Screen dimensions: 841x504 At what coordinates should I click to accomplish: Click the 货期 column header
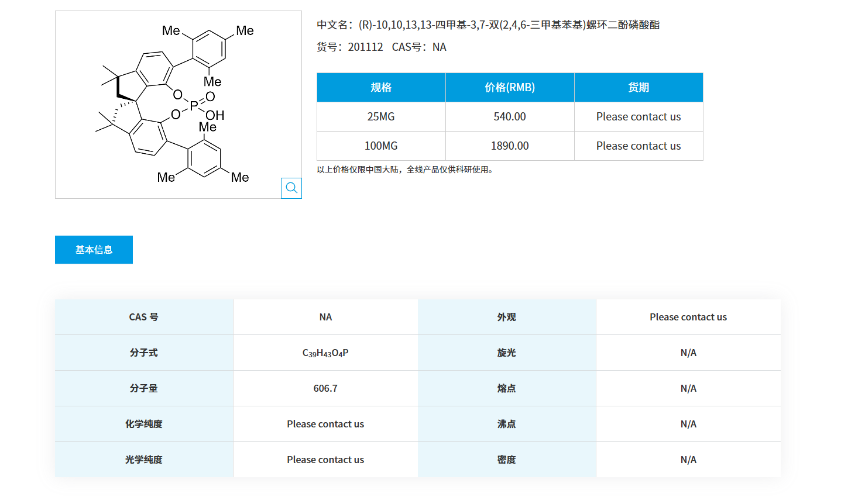[638, 87]
